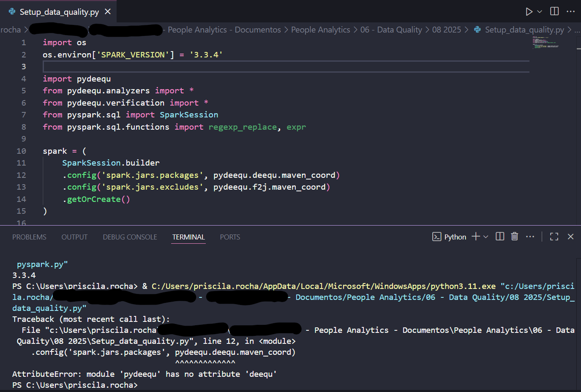Click 'regexp_replace' import on line 8
This screenshot has width=581, height=392.
(243, 127)
